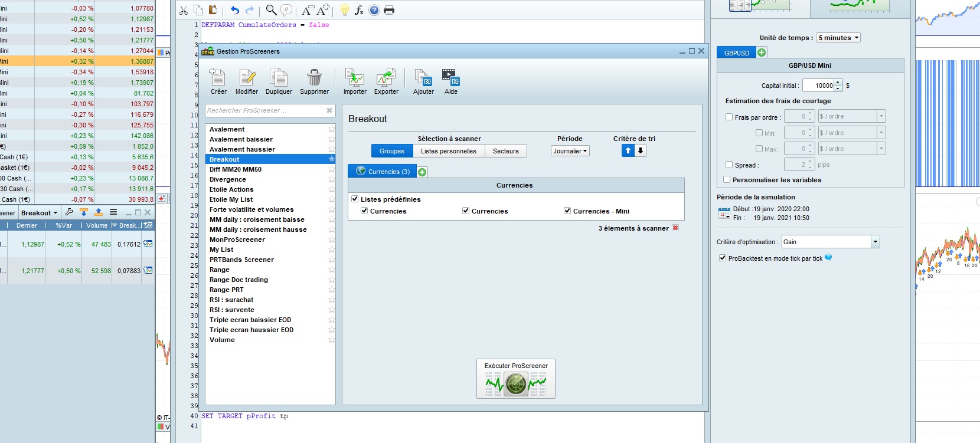Open the Unité de temps 5 minutes dropdown

[838, 38]
